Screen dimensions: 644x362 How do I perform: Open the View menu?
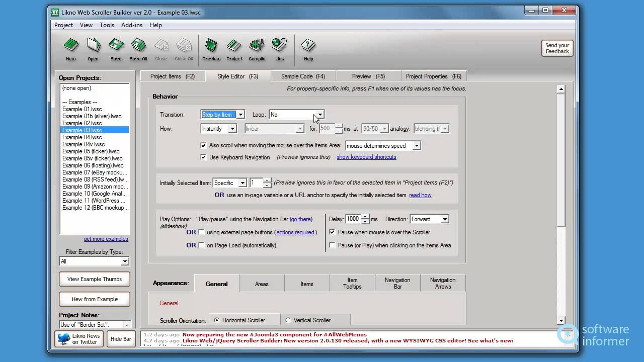tap(86, 25)
